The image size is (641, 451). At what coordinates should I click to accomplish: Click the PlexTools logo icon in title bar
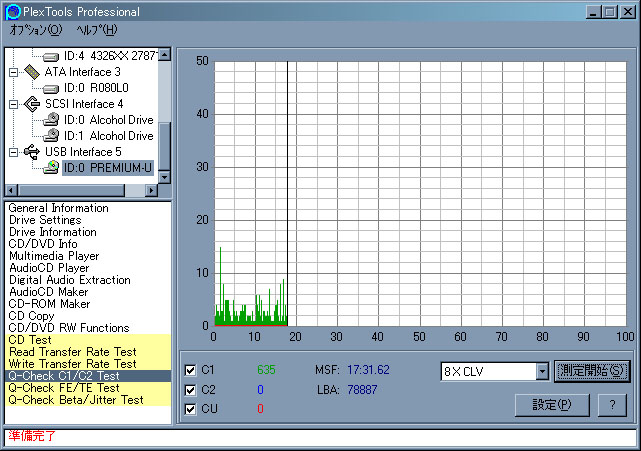[13, 11]
